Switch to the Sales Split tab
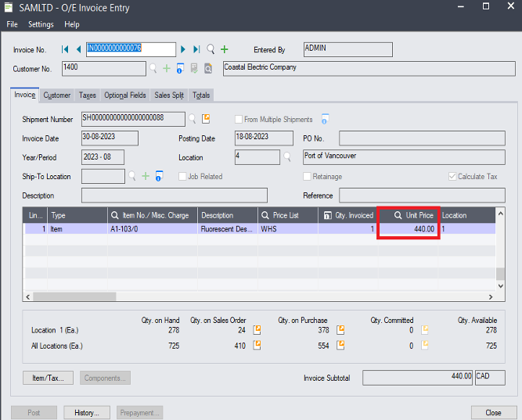Viewport: 522px width, 420px height. (169, 95)
